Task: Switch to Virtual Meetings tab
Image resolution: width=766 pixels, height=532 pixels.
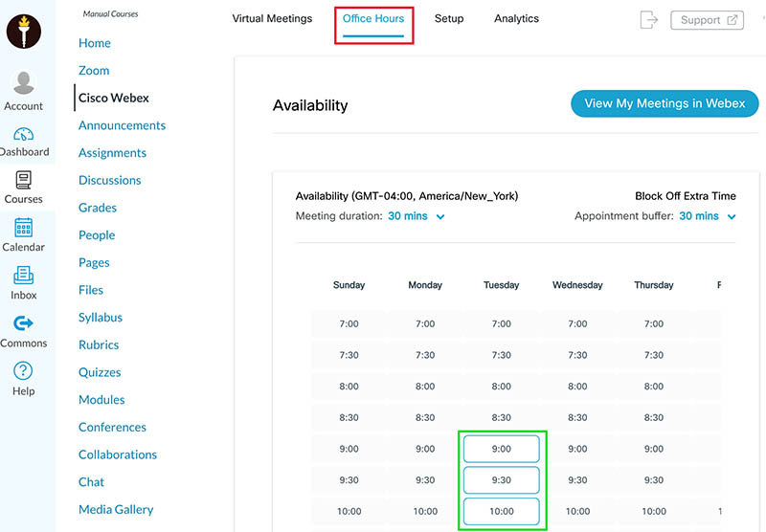Action: point(272,18)
